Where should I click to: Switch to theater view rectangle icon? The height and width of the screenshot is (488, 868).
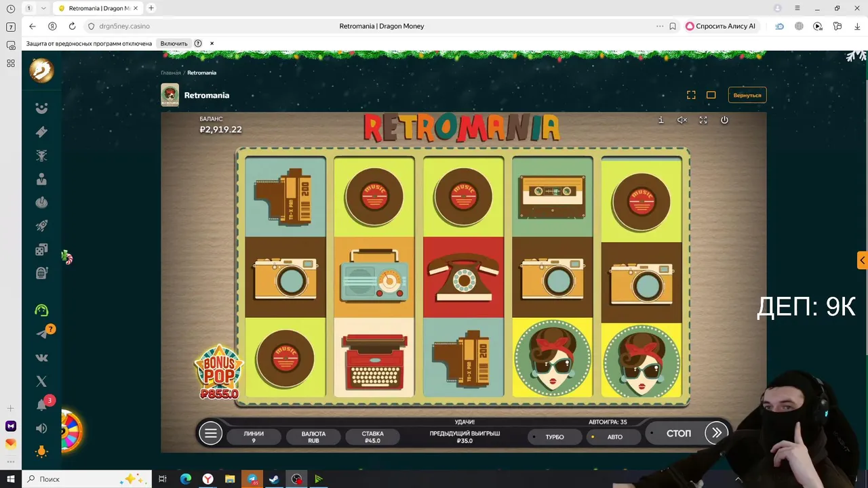[711, 95]
